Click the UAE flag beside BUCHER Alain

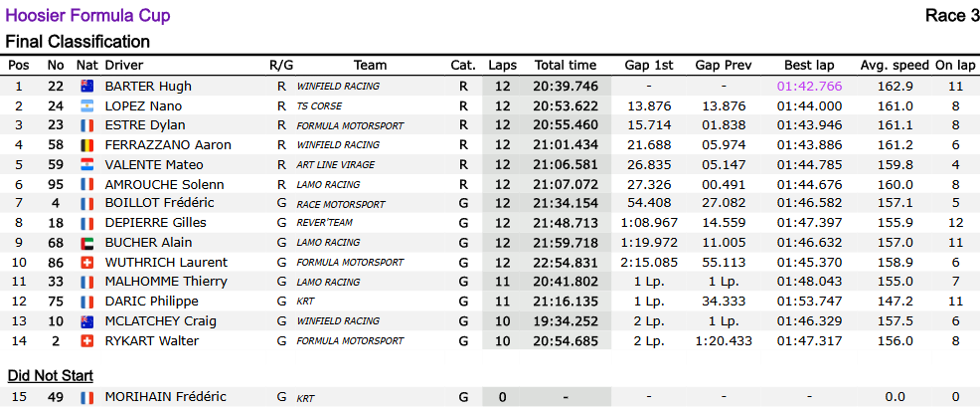87,243
